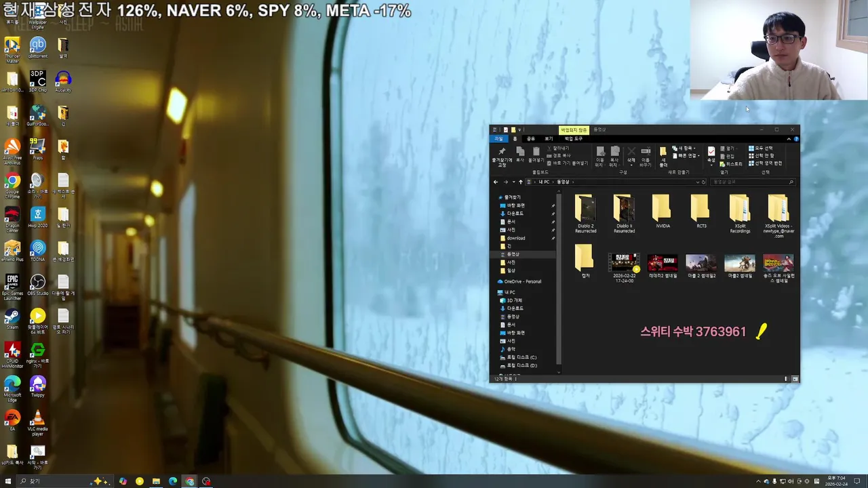Open OBS Studio desktop shortcut
The height and width of the screenshot is (488, 868).
[37, 285]
